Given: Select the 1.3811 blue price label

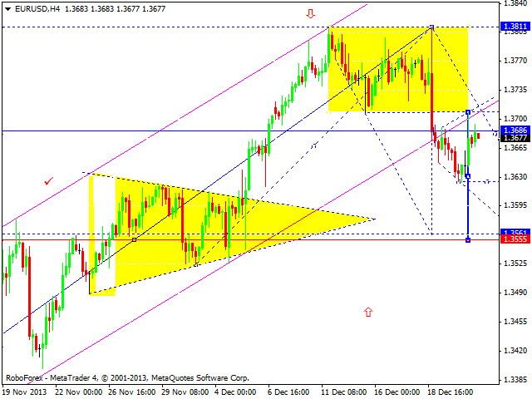Looking at the screenshot, I should 515,27.
